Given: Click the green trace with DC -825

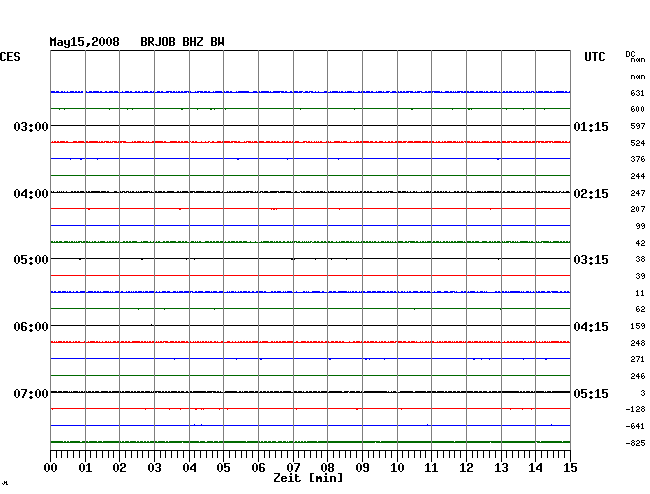Looking at the screenshot, I should [310, 442].
